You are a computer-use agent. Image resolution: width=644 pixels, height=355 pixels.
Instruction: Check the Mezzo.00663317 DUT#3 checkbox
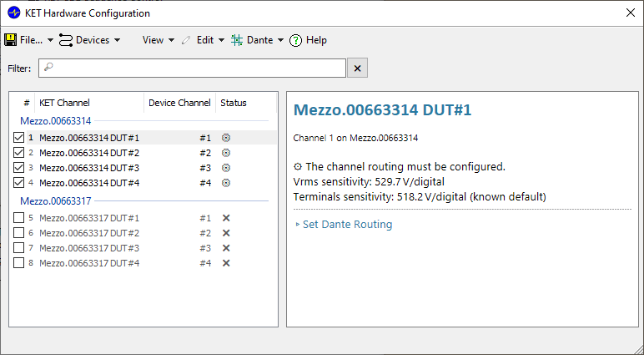(x=18, y=247)
